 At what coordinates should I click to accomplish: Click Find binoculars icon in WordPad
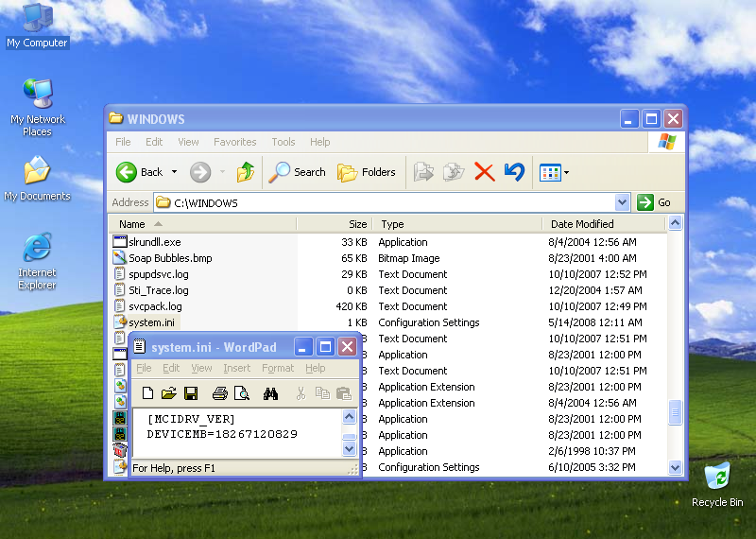[270, 393]
